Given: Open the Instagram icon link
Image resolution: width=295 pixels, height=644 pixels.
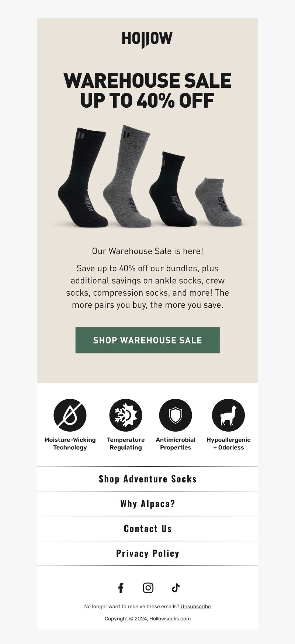Looking at the screenshot, I should 148,588.
